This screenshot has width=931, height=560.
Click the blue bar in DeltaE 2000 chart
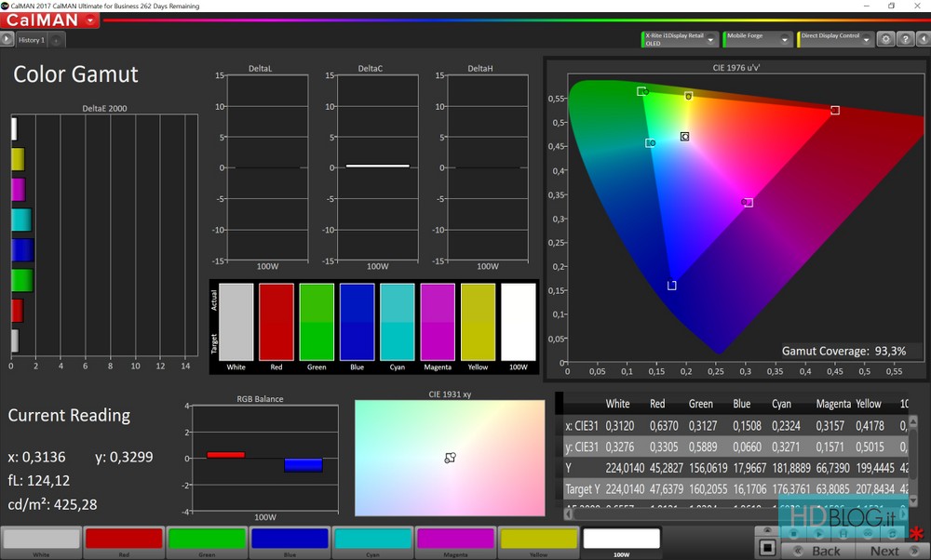[x=22, y=249]
